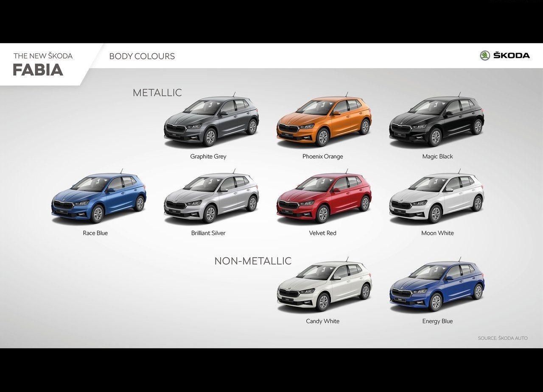The image size is (543, 392).
Task: Select the Magic Black Fabia image
Action: [437, 121]
